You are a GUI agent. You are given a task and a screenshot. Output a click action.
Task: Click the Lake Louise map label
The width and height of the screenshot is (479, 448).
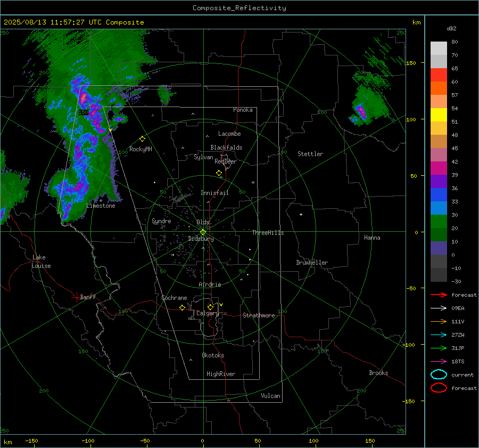coord(41,262)
